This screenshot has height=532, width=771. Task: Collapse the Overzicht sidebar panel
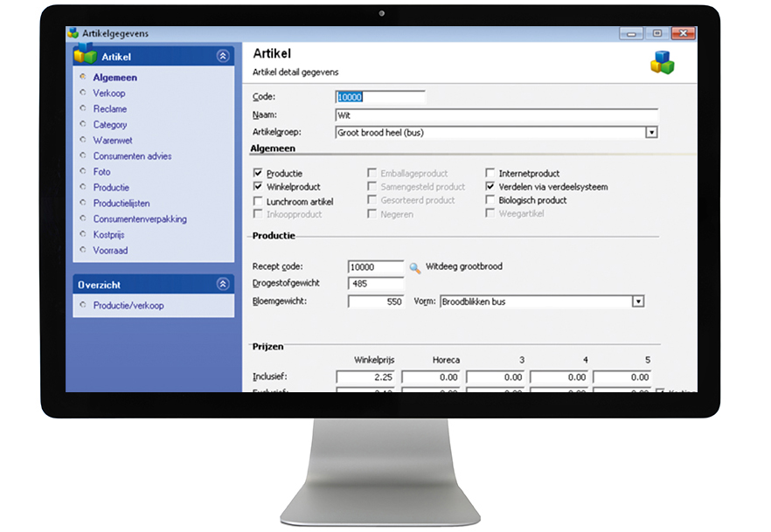pos(223,284)
